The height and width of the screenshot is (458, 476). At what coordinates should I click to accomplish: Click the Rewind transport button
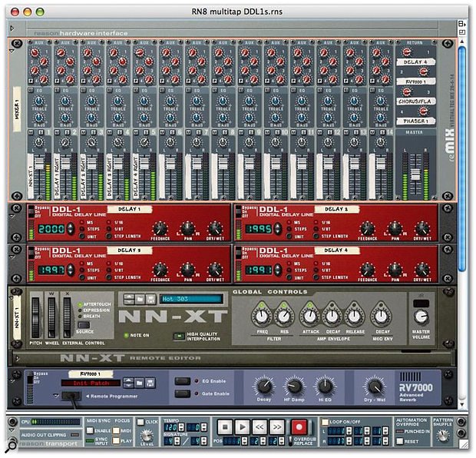(x=259, y=427)
